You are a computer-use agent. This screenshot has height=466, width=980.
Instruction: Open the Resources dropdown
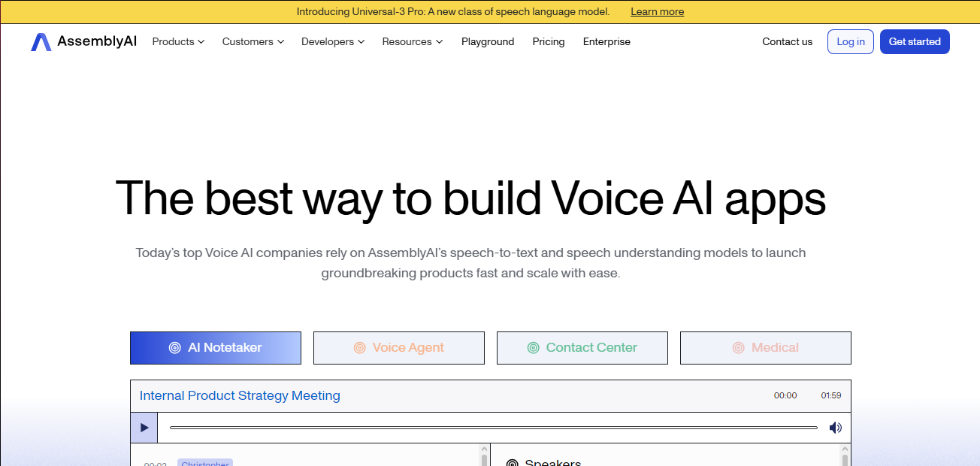pos(412,41)
